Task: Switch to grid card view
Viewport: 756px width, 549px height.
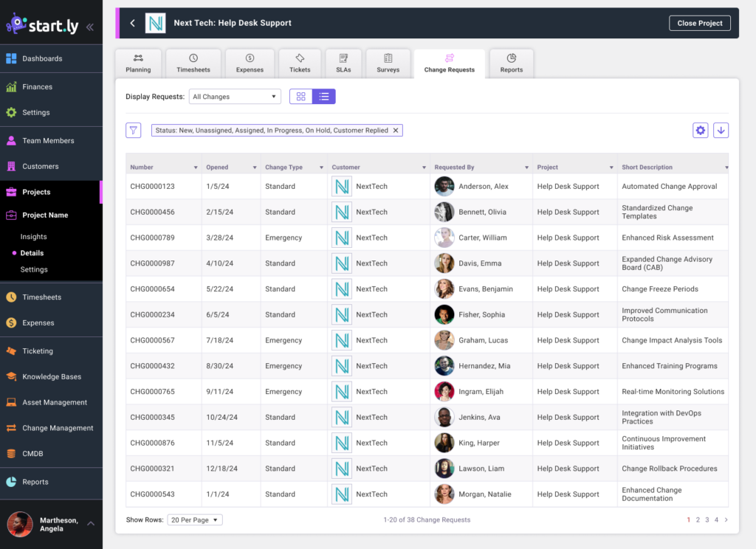Action: [x=300, y=97]
